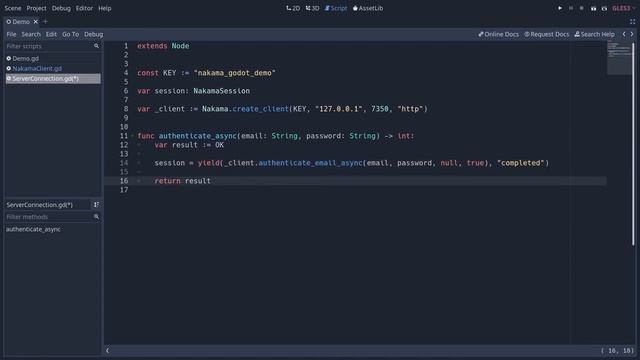This screenshot has height=360, width=640.
Task: Collapse the authenticate_async function fold arrow
Action: coord(132,136)
